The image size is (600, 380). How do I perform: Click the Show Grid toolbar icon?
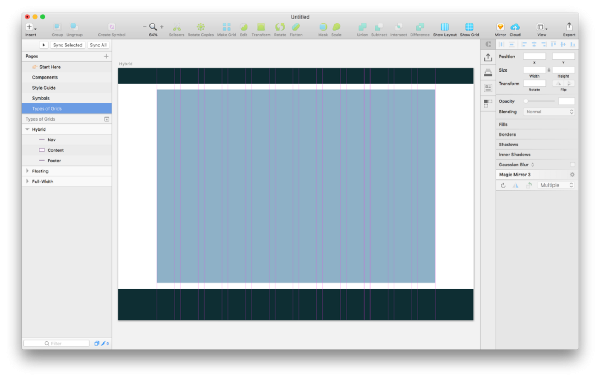(469, 27)
